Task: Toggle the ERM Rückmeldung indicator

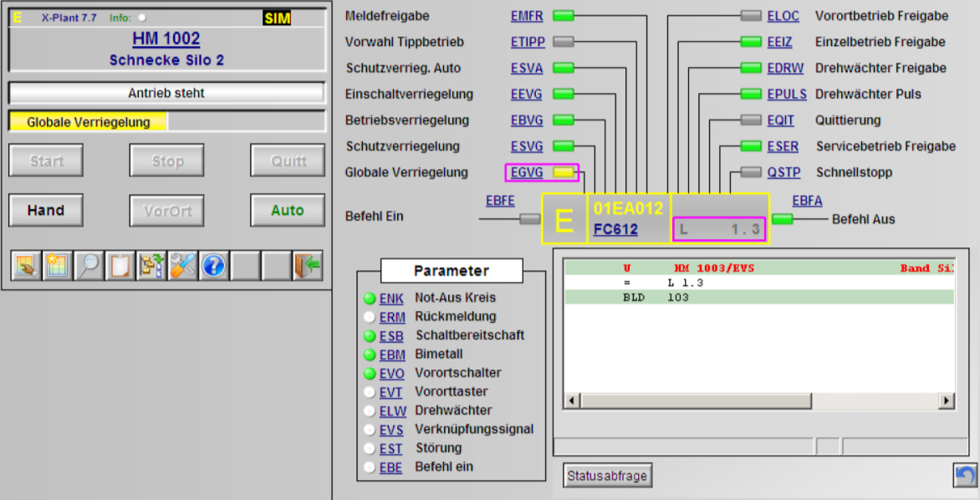Action: pyautogui.click(x=370, y=318)
